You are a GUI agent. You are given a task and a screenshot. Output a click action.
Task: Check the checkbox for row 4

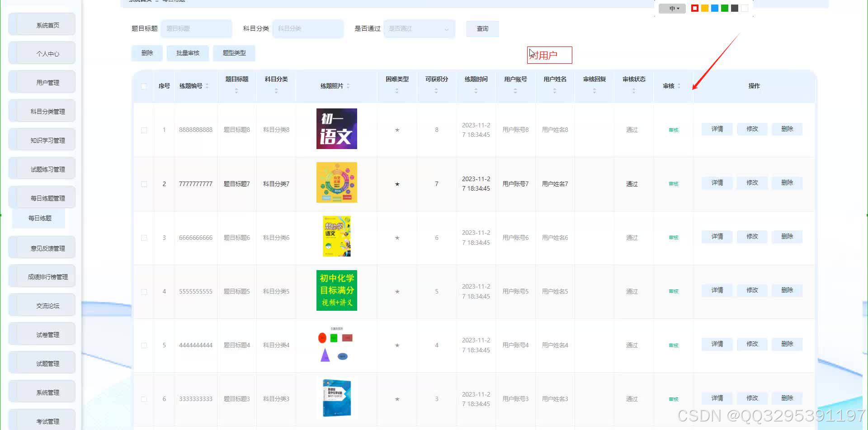tap(144, 291)
